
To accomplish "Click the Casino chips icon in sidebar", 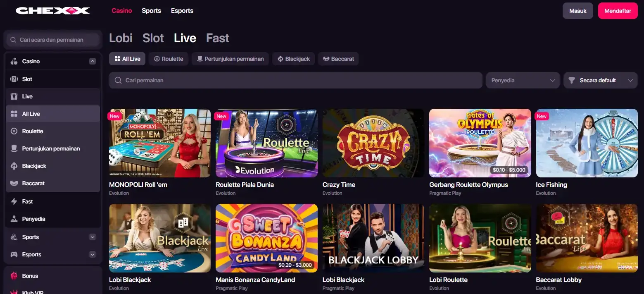I will click(x=14, y=61).
